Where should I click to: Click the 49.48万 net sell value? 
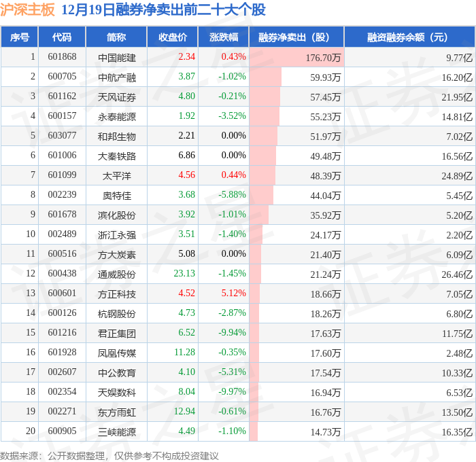click(x=326, y=156)
